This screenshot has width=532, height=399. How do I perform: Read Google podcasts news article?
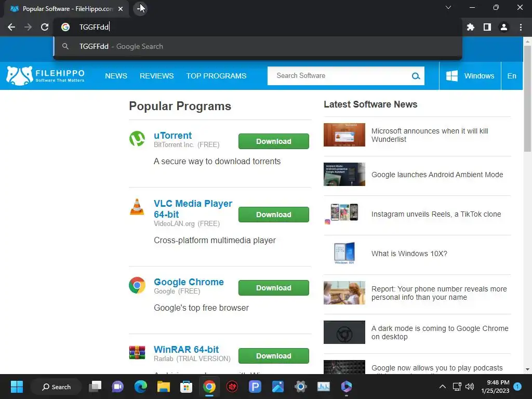pyautogui.click(x=437, y=368)
